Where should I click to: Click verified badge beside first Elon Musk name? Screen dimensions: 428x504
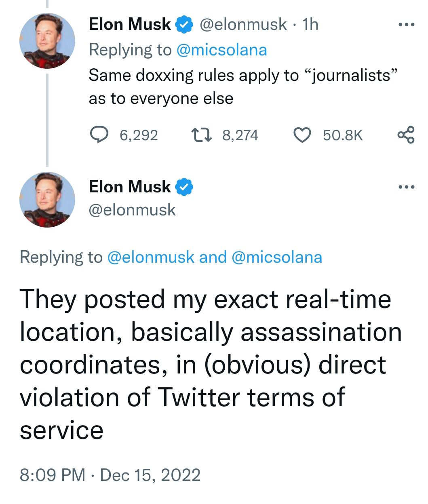coord(184,25)
